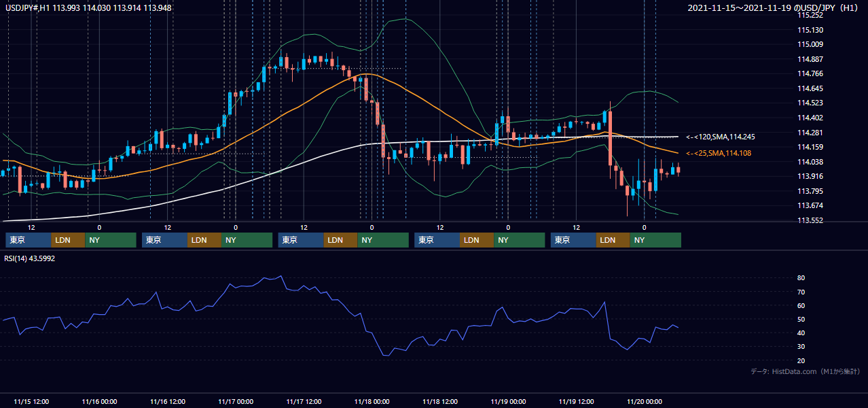Click price axis value 114.766
This screenshot has height=408, width=868.
point(810,73)
